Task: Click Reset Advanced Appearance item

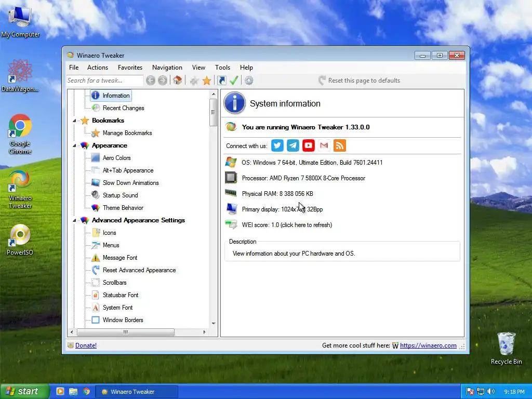Action: pyautogui.click(x=139, y=270)
